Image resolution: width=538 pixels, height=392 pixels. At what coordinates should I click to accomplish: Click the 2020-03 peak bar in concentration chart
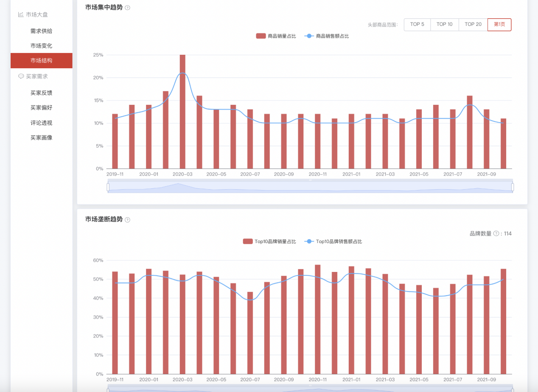[x=182, y=112]
